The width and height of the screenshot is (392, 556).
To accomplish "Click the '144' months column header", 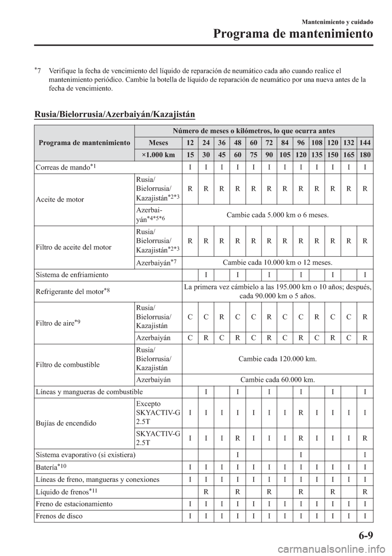I will click(365, 143).
